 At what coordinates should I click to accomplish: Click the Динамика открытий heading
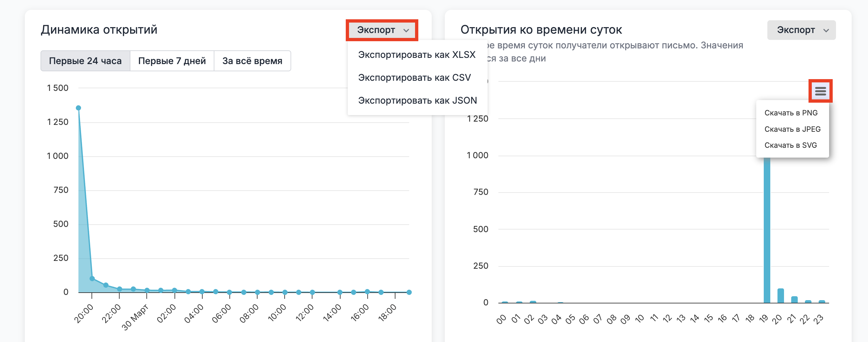(99, 30)
